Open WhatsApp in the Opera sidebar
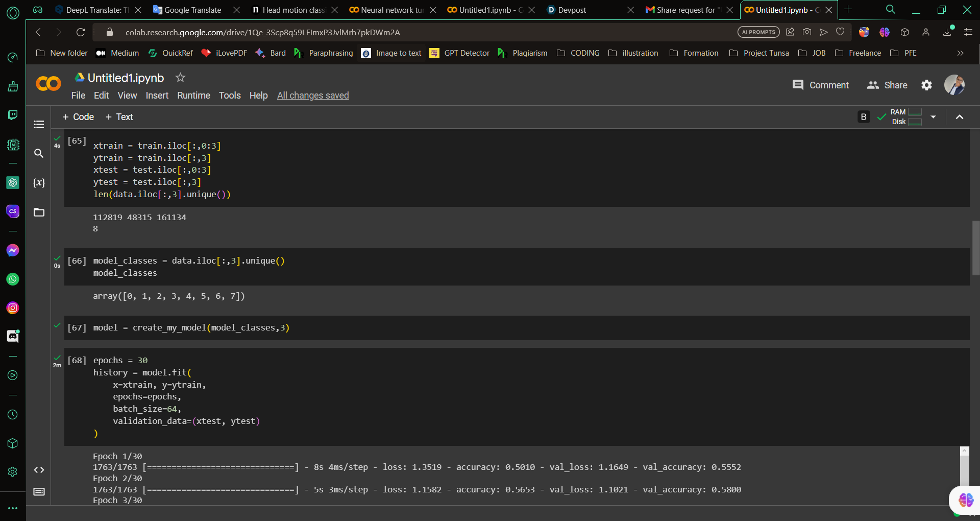Screen dimensions: 980x521 pyautogui.click(x=13, y=279)
